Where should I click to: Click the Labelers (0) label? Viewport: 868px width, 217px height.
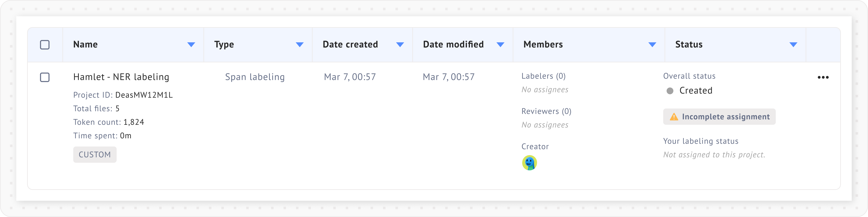click(x=543, y=76)
